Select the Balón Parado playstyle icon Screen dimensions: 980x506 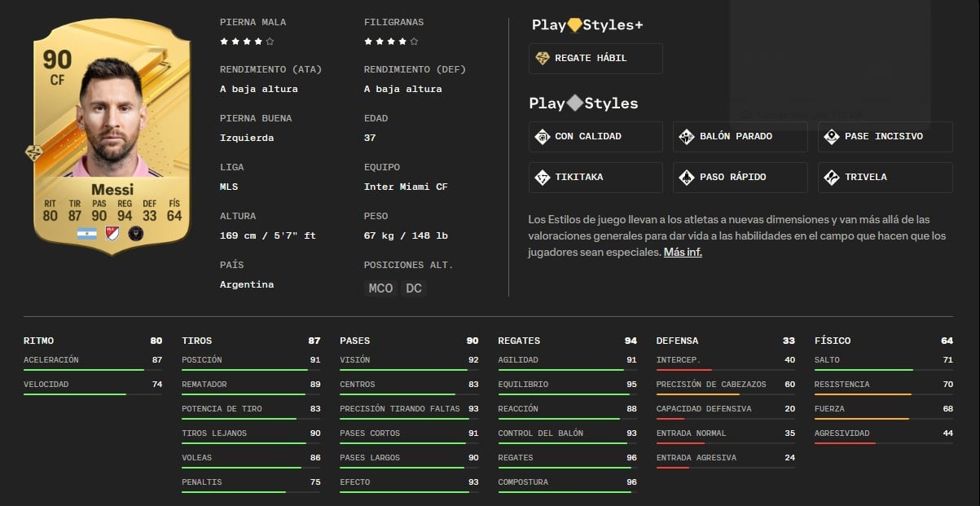coord(687,137)
